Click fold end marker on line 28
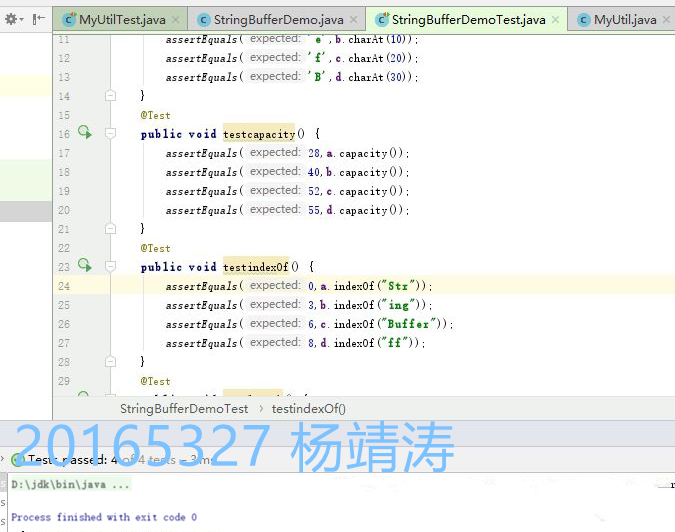This screenshot has height=532, width=675. coord(111,362)
